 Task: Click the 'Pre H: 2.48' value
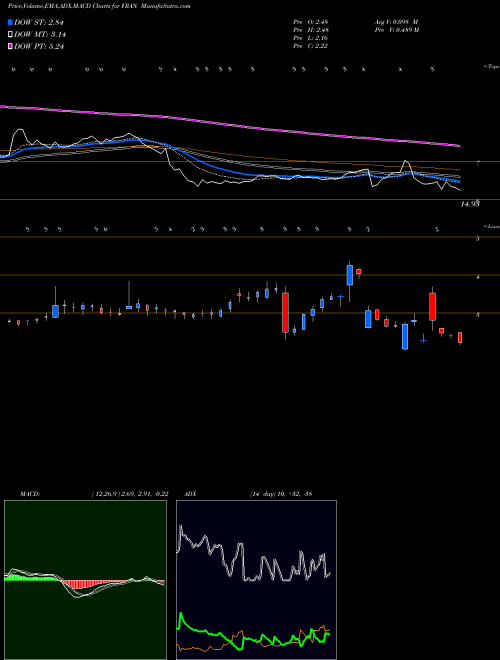311,30
